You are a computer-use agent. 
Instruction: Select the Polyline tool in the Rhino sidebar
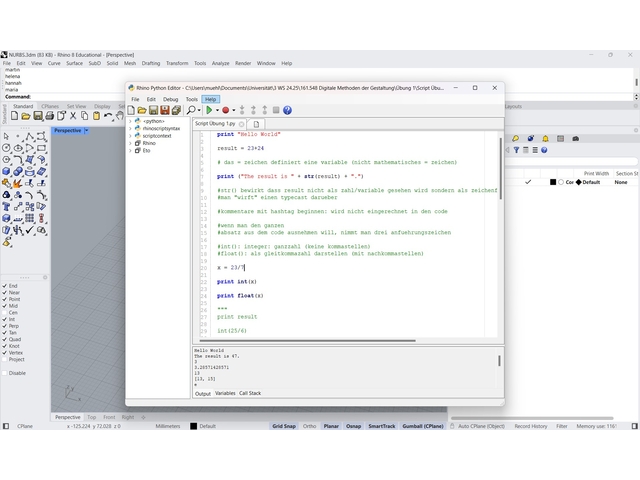29,136
